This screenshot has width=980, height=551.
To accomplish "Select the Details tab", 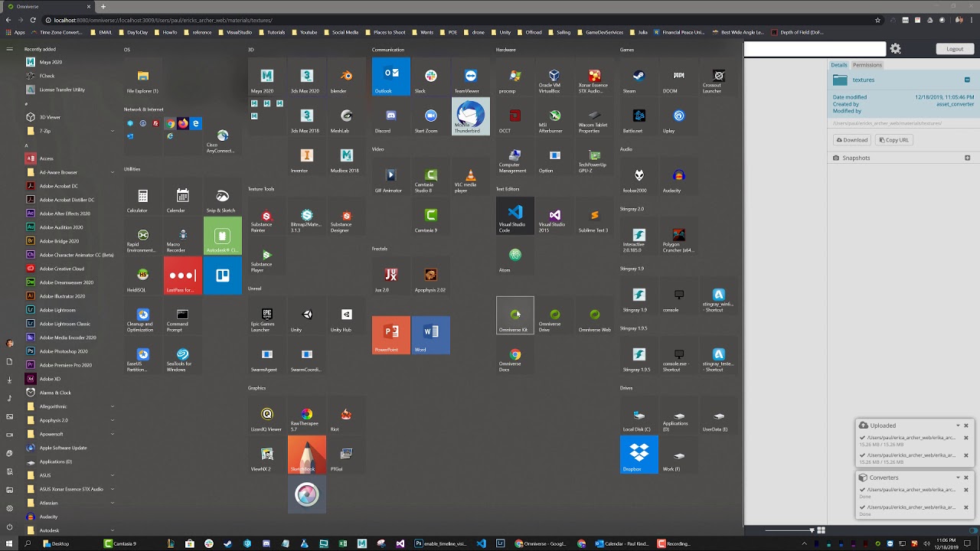I will 839,65.
